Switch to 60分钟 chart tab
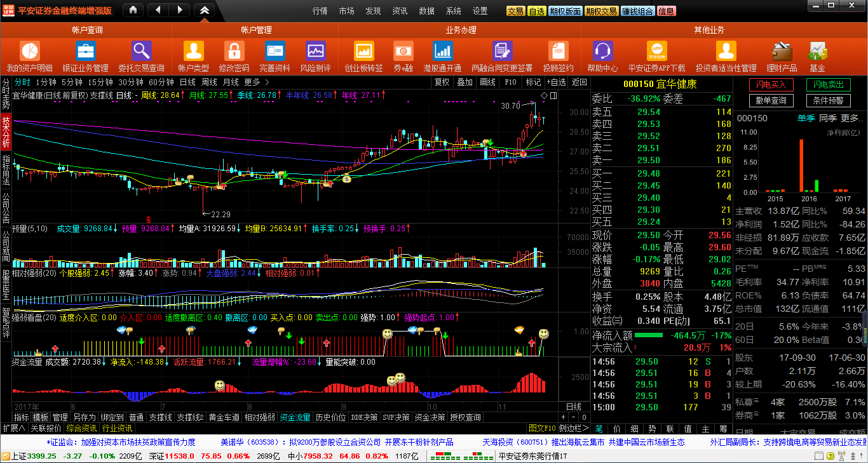 tap(161, 82)
